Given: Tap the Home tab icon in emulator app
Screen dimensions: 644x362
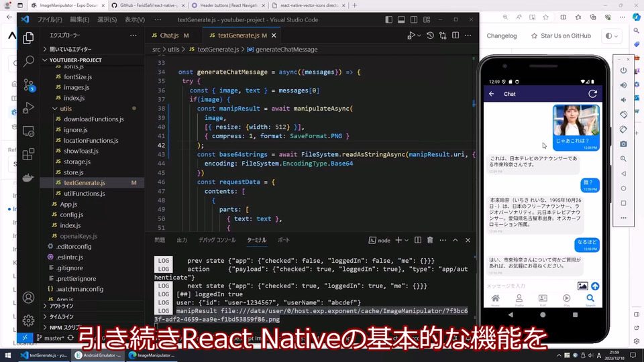Looking at the screenshot, I should [496, 299].
